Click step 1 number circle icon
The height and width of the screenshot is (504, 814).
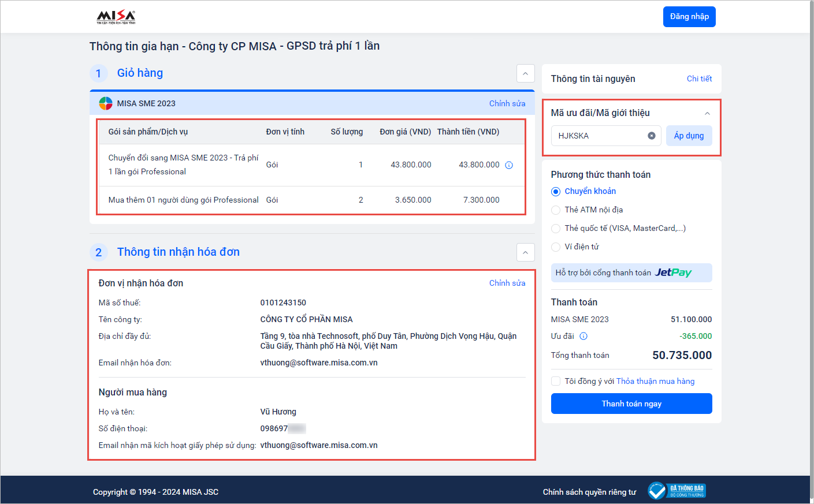(x=99, y=73)
